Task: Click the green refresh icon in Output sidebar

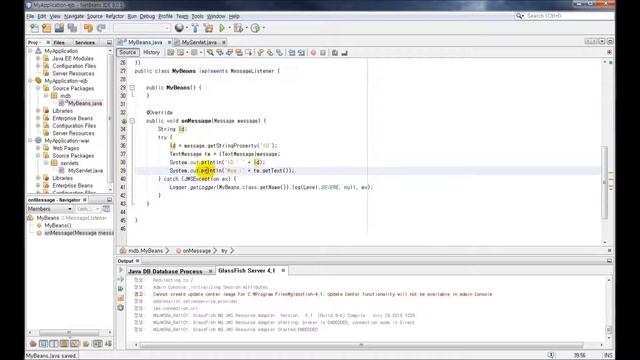Action: click(121, 308)
